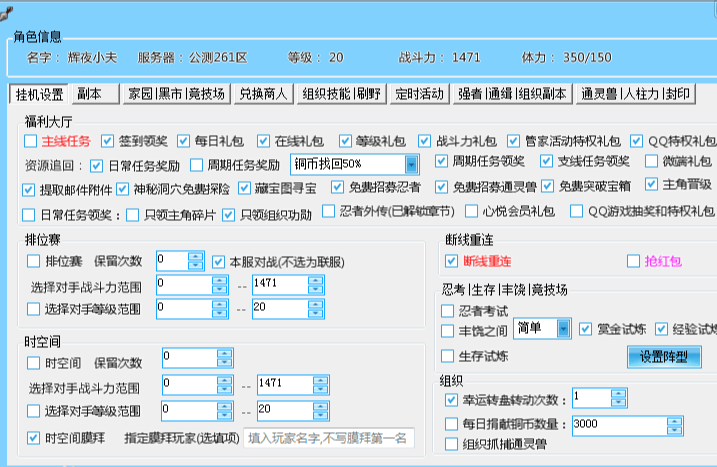This screenshot has width=717, height=467.
Task: Click the 幸运转盘转动次数 spinner arrows
Action: tap(618, 398)
